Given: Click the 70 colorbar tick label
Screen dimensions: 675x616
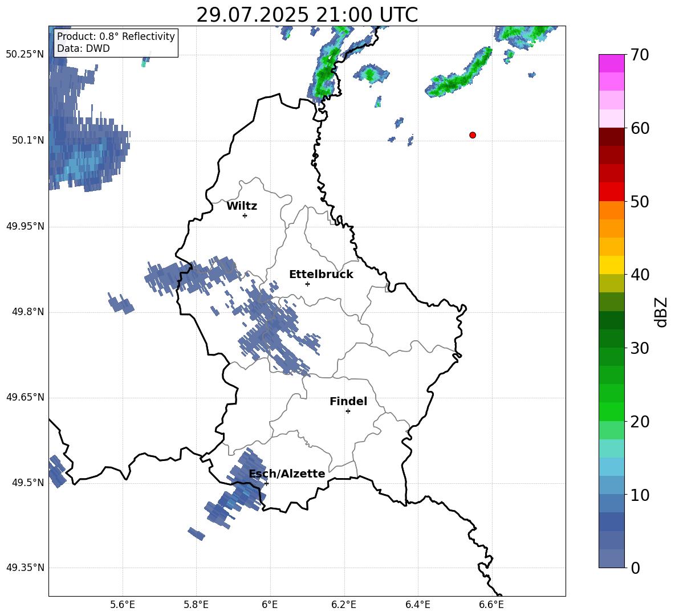Looking at the screenshot, I should [640, 55].
